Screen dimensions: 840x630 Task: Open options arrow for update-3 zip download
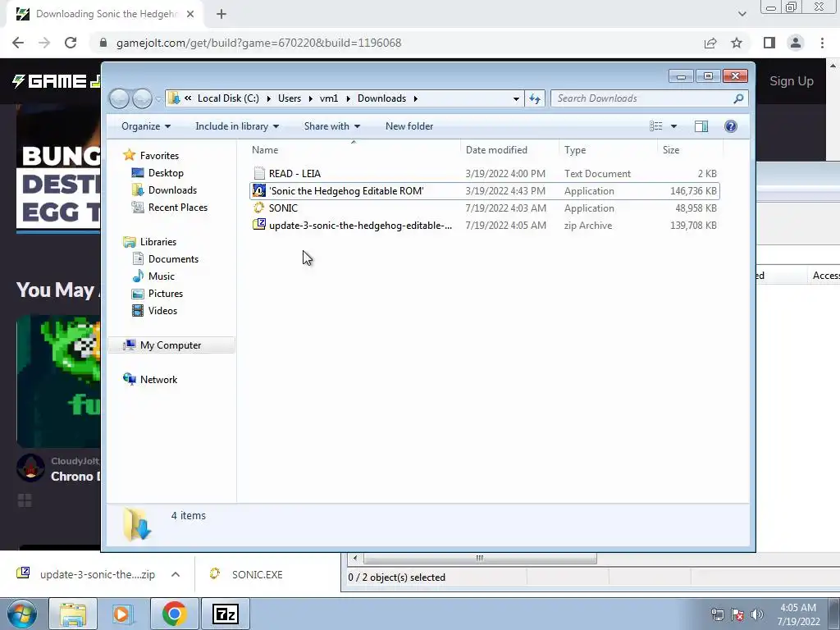(176, 574)
